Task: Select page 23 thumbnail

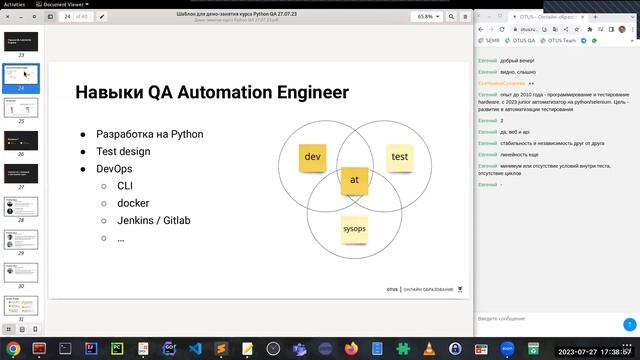Action: [x=21, y=42]
